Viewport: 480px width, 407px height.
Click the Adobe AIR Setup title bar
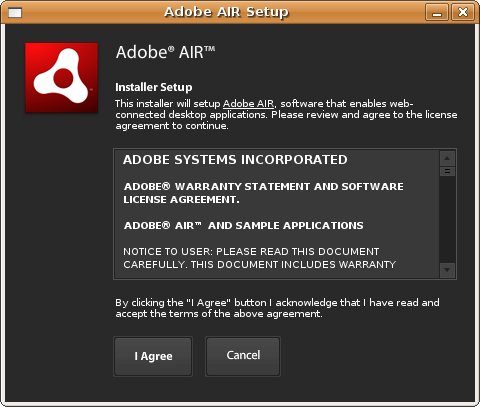coord(226,12)
